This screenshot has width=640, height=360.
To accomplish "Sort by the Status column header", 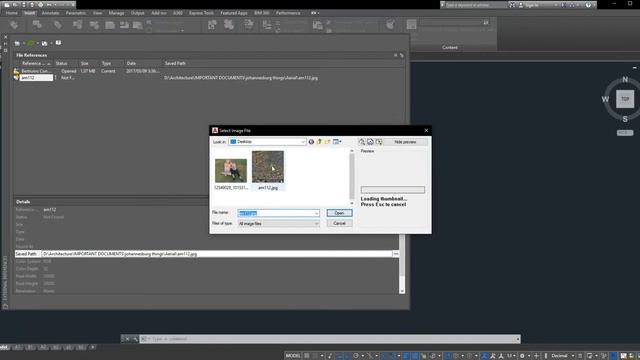I will click(62, 63).
